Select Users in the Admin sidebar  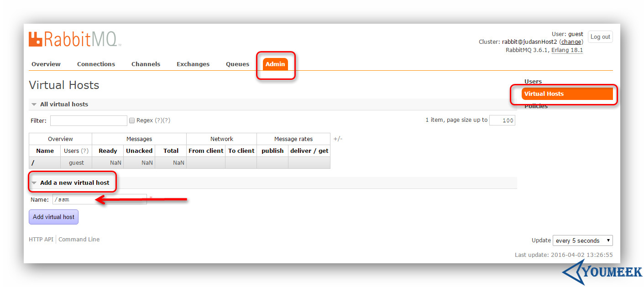[x=533, y=81]
